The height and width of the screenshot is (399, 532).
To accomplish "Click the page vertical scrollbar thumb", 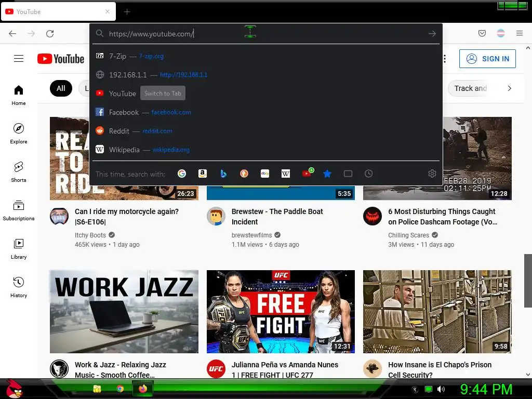I will [x=528, y=280].
